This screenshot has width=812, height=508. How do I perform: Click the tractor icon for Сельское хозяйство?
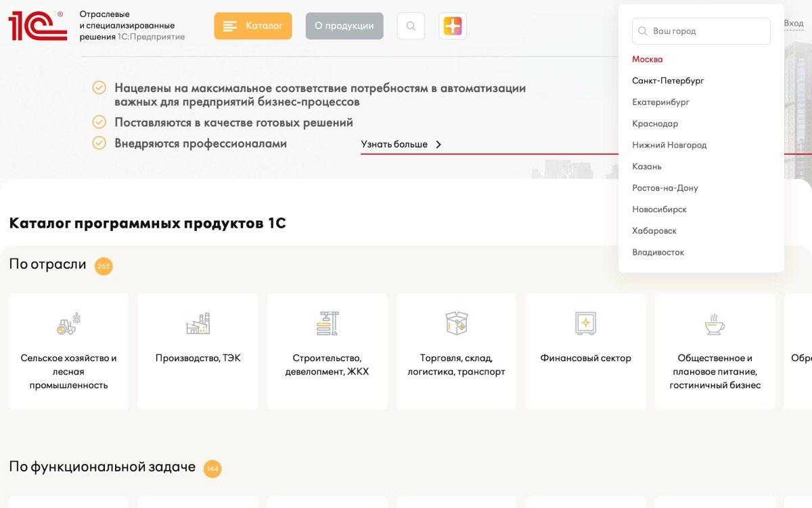68,324
